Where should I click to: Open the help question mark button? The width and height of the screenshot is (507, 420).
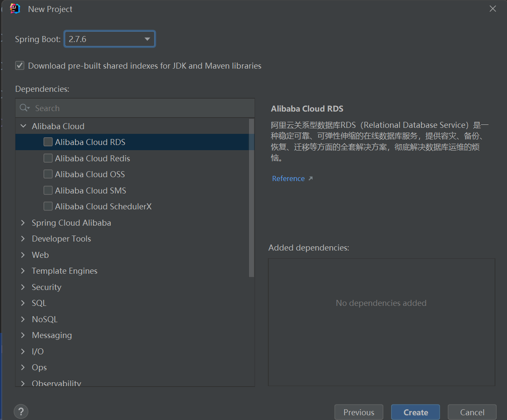pos(21,411)
